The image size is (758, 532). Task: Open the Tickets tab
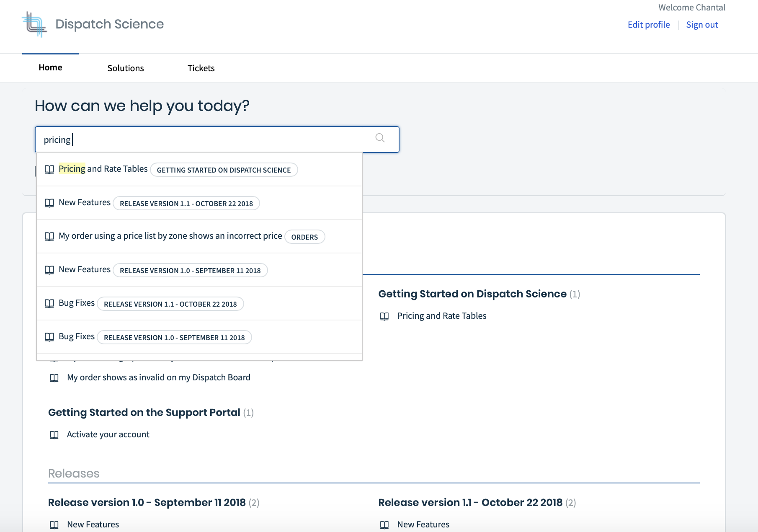(201, 68)
